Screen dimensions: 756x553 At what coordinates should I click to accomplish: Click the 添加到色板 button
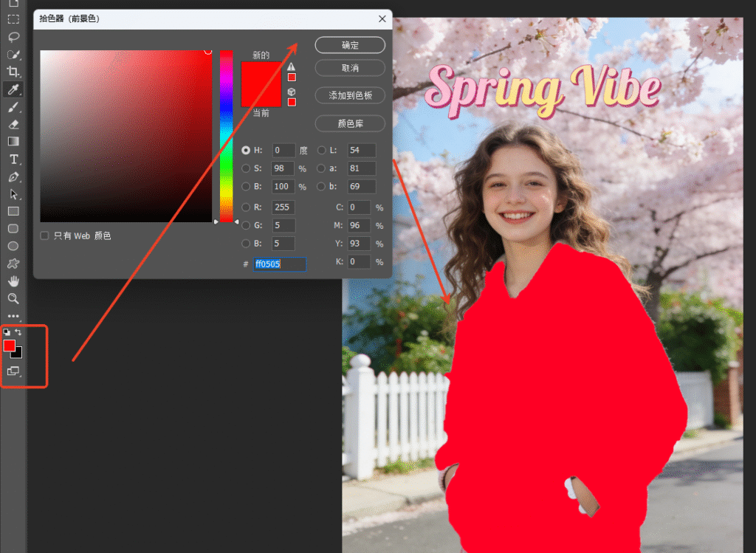(x=350, y=95)
